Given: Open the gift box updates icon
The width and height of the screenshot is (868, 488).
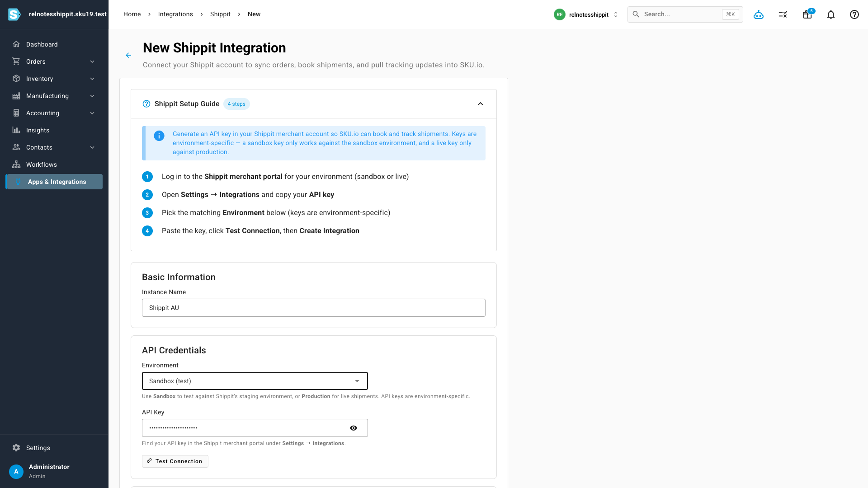Looking at the screenshot, I should (x=807, y=14).
